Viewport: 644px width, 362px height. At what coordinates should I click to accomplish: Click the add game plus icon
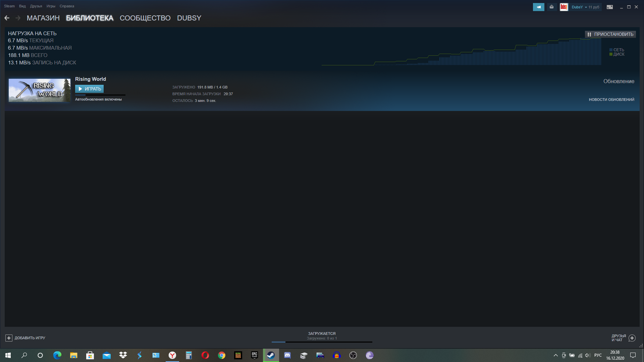(9, 338)
